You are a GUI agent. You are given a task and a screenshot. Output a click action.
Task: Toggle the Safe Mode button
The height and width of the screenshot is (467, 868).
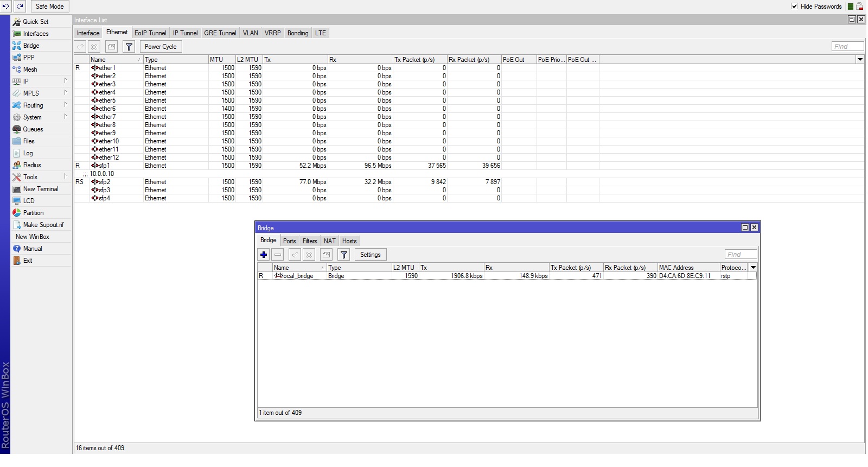49,7
